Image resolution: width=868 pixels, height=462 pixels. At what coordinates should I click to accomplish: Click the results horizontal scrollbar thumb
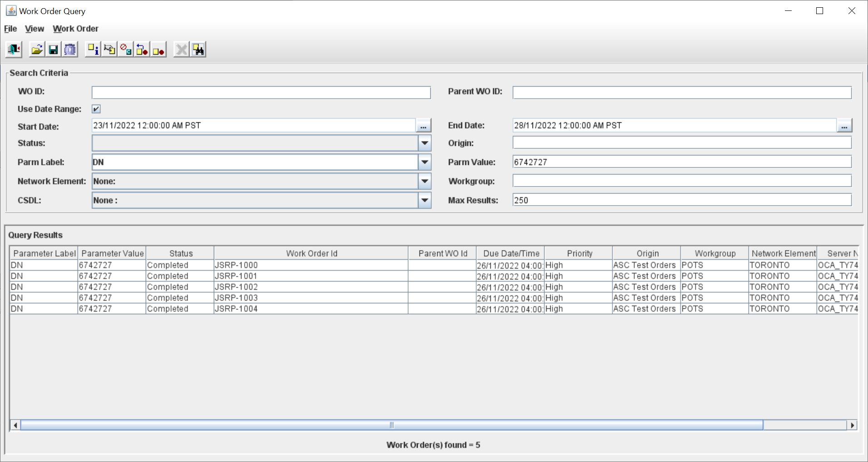392,425
